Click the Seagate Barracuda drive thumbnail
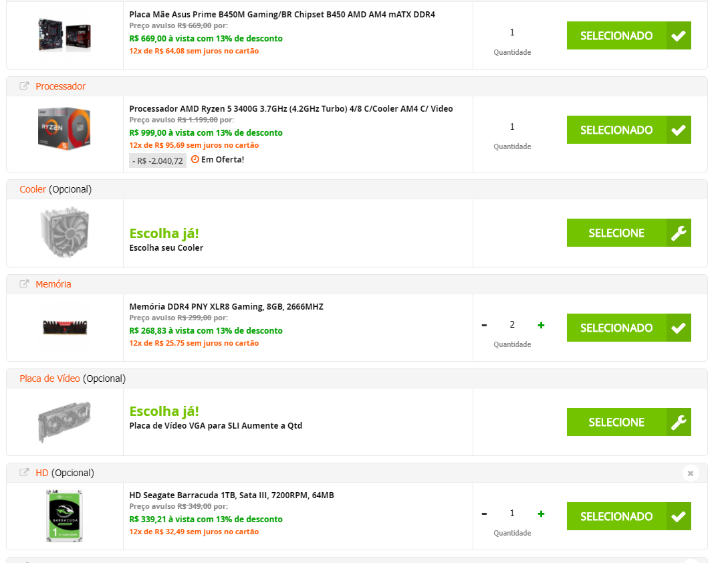 click(64, 516)
